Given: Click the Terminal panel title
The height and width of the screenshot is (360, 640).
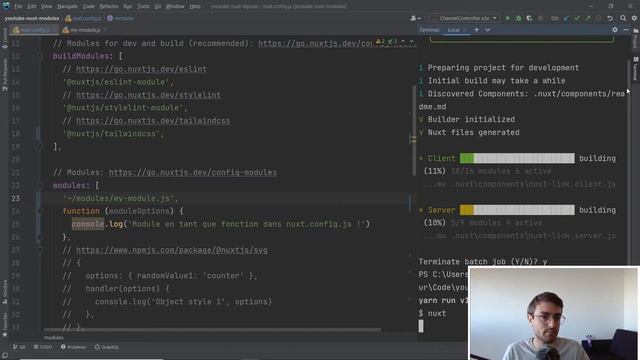Looking at the screenshot, I should 429,30.
